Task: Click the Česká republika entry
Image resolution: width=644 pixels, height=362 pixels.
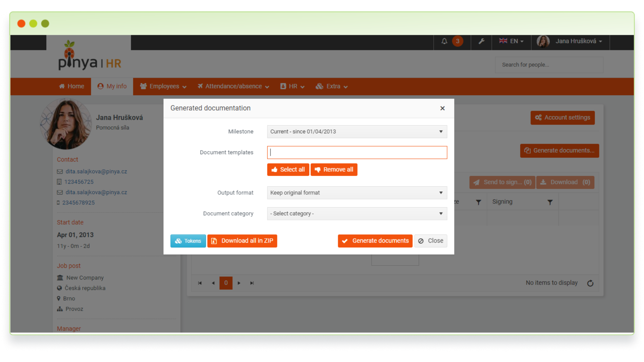Action: pos(85,288)
